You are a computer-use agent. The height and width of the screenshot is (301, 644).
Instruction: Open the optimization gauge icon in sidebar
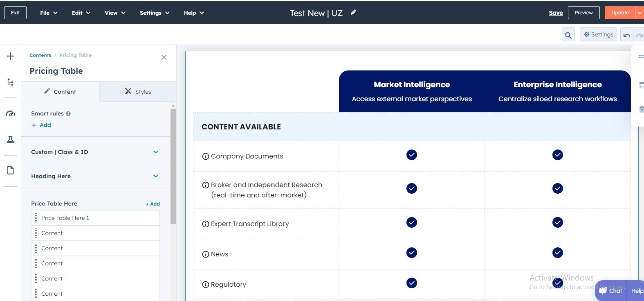(11, 113)
